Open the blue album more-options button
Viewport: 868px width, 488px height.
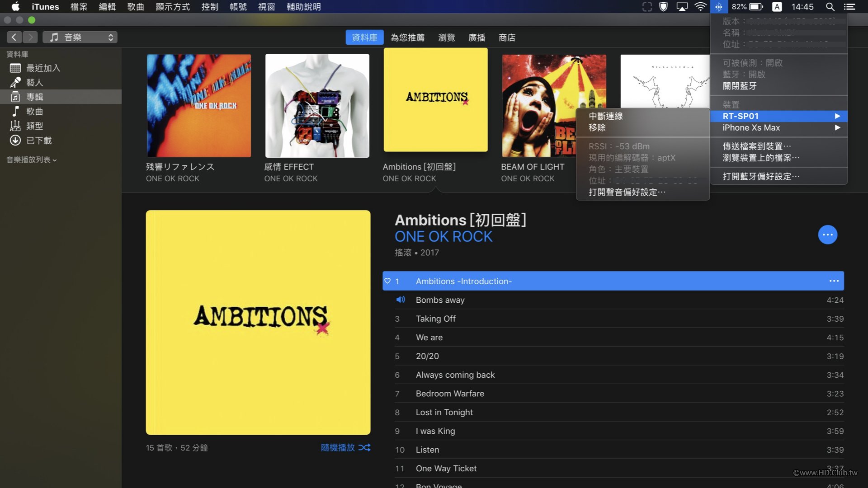[828, 235]
